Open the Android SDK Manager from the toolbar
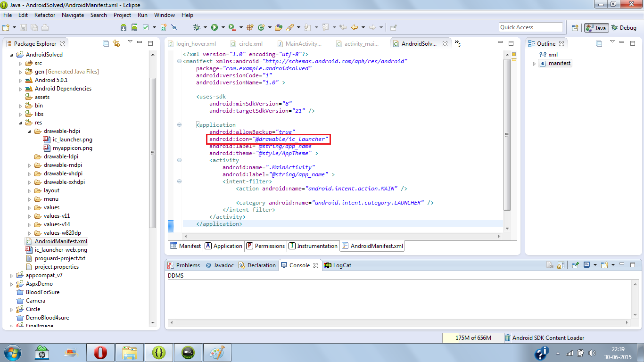Screen dimensions: 644x362 coord(123,27)
